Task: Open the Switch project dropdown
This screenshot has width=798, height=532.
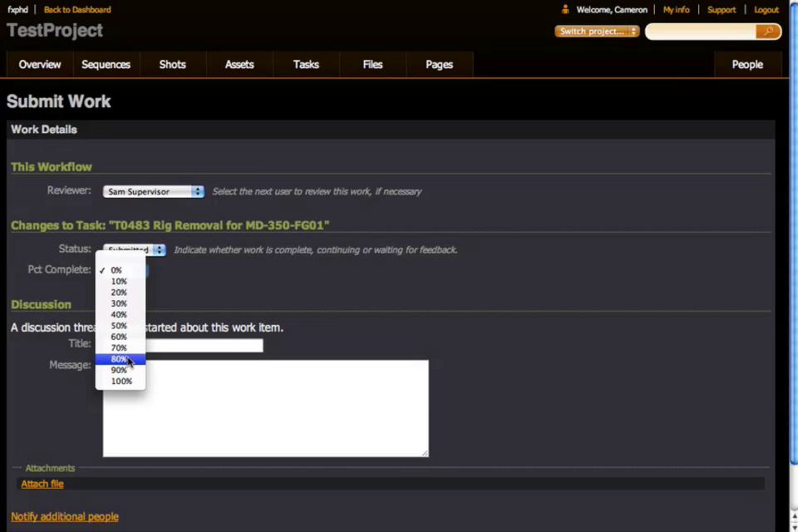Action: point(597,32)
